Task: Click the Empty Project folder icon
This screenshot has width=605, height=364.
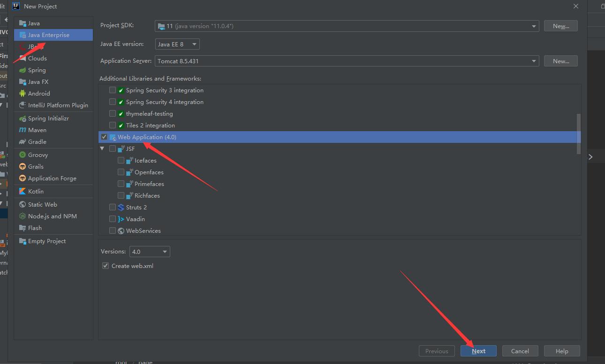Action: click(23, 241)
